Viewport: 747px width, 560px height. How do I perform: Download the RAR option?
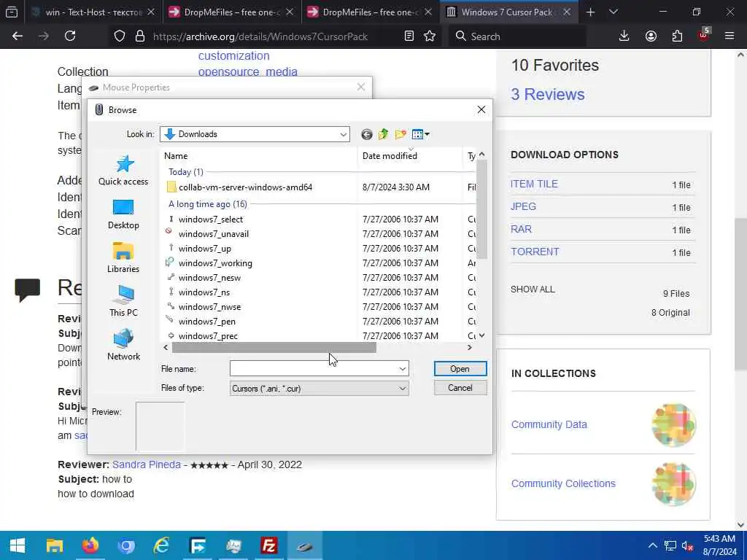(521, 229)
